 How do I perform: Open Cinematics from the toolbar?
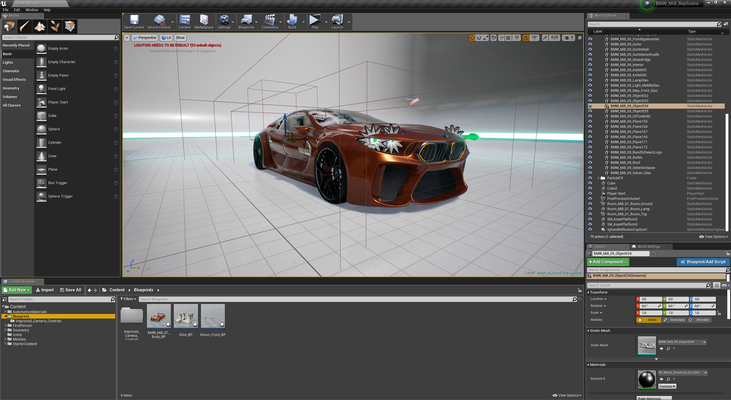point(271,21)
